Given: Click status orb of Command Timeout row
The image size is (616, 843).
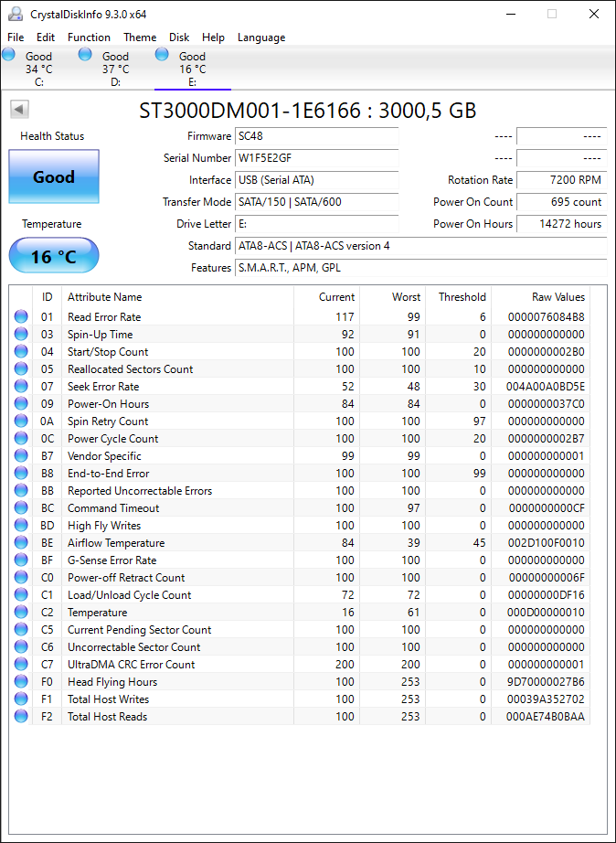Looking at the screenshot, I should click(21, 508).
